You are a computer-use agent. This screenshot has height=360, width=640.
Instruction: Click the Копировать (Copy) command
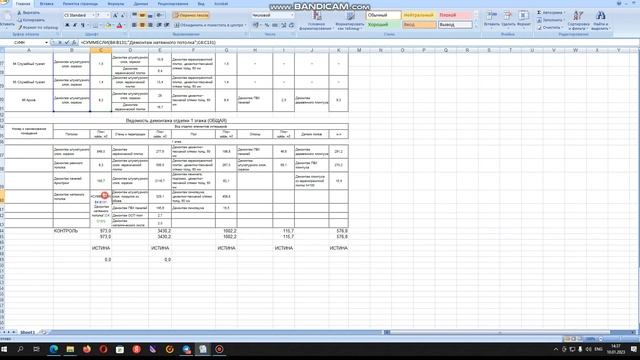pos(31,20)
